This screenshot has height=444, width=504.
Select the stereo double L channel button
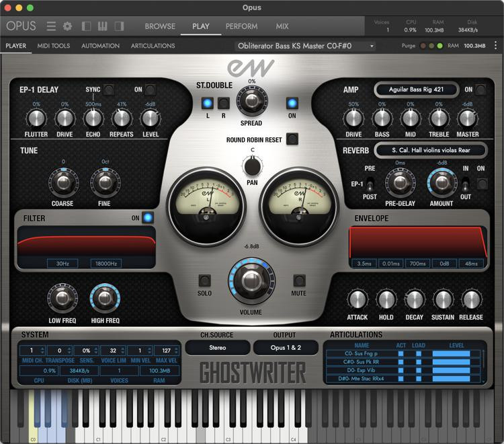pyautogui.click(x=208, y=103)
